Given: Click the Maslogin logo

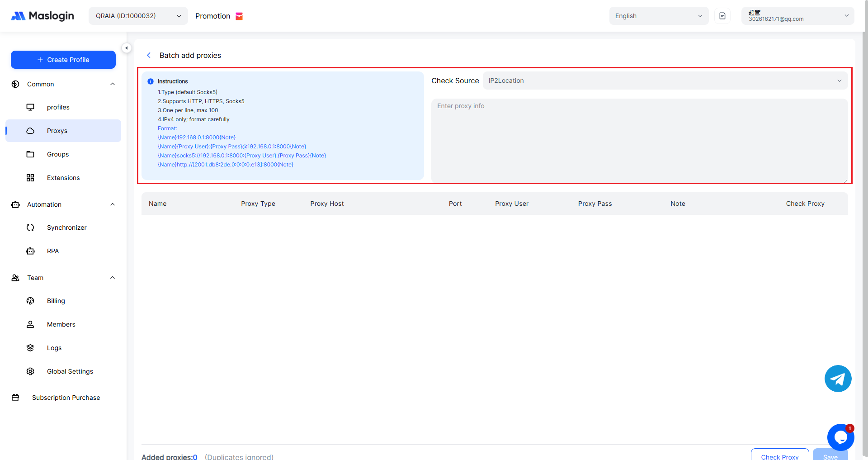Looking at the screenshot, I should [x=42, y=16].
